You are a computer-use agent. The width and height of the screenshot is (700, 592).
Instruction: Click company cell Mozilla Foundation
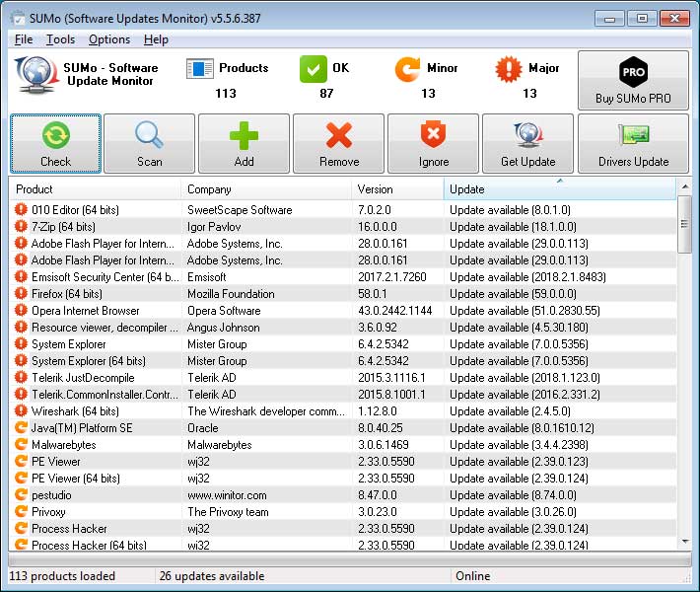(x=231, y=294)
